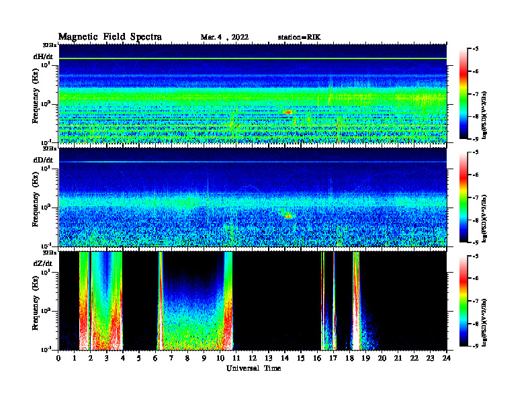Image resolution: width=532 pixels, height=411 pixels.
Task: Click the "dH/dt" panel label
Action: (43, 56)
